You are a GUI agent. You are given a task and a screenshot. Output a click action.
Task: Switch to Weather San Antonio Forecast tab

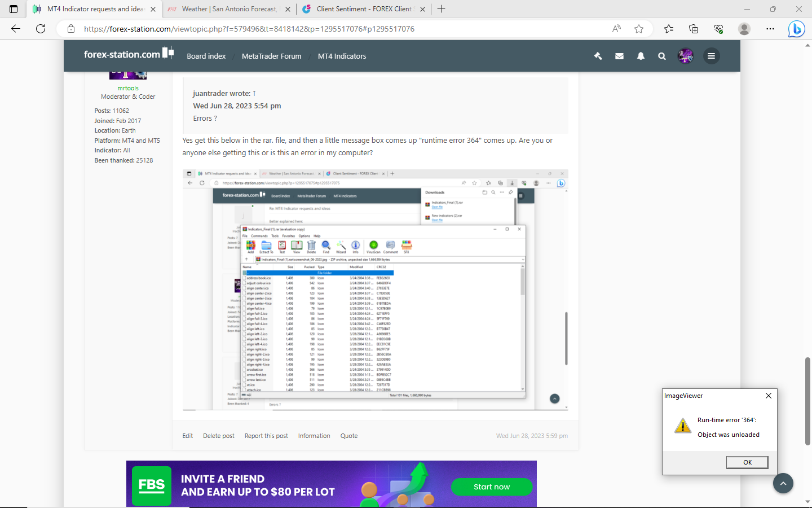tap(230, 9)
